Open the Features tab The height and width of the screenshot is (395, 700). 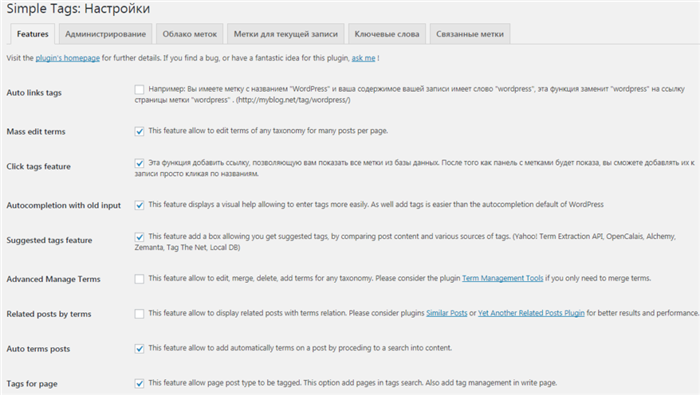[33, 34]
